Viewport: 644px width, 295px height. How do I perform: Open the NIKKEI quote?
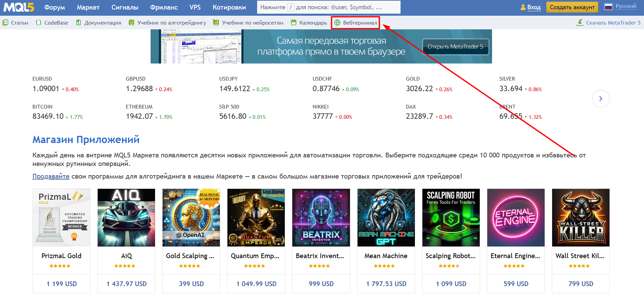click(x=332, y=112)
